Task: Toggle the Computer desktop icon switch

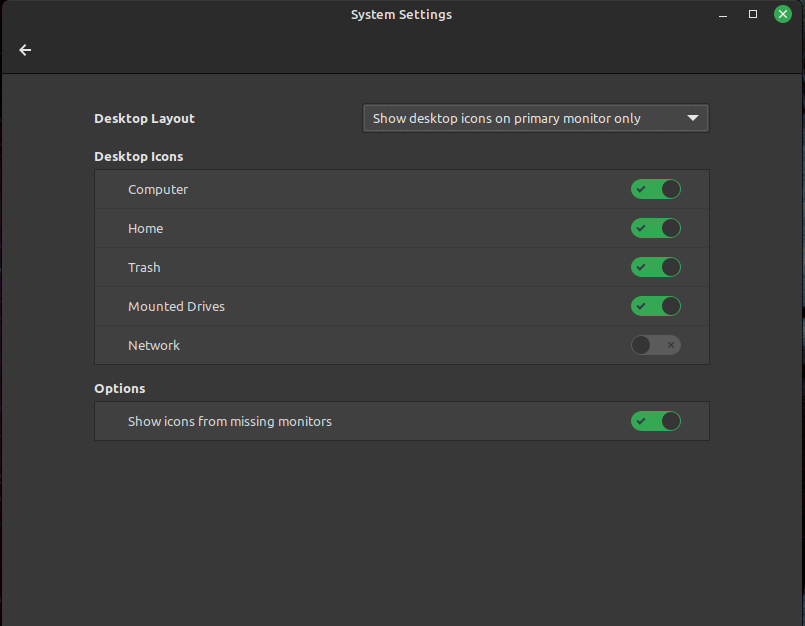Action: coord(656,189)
